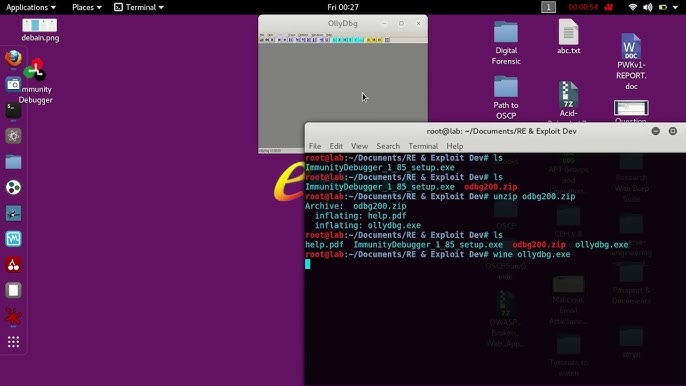This screenshot has width=686, height=386.
Task: Open the Help menu in the terminal window
Action: tap(455, 146)
